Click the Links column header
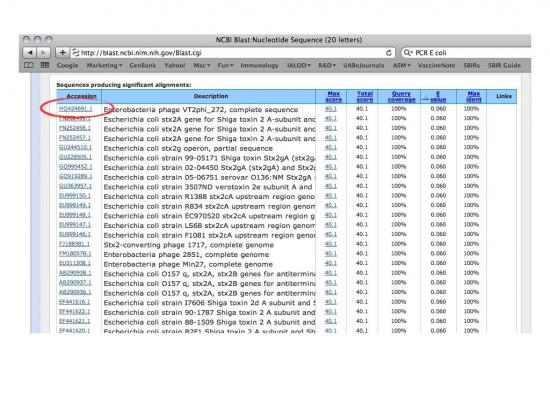Screen dimensions: 550x412 (504, 96)
